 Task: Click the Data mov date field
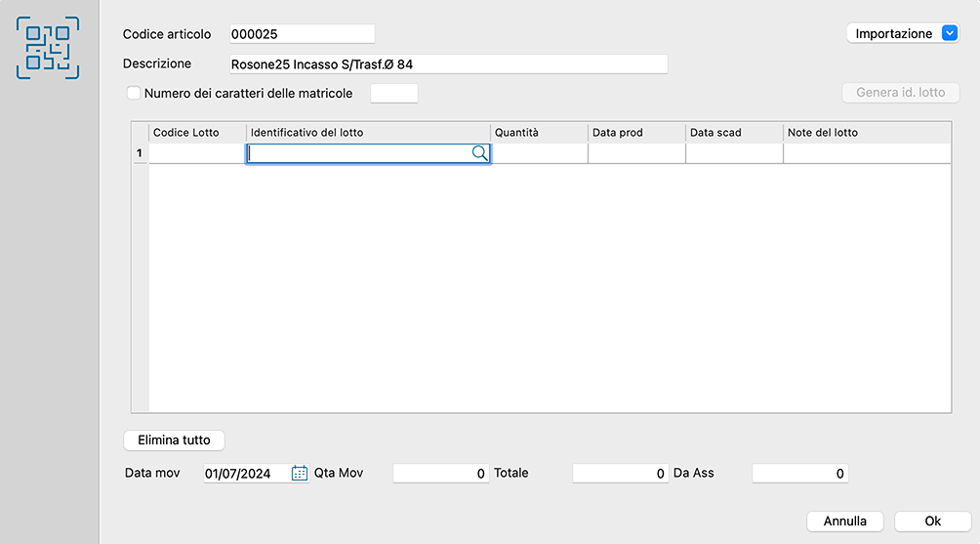(x=246, y=474)
